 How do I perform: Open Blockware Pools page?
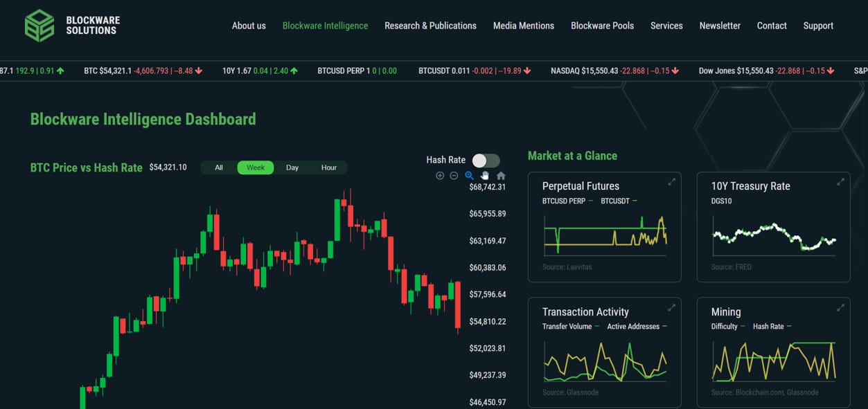coord(602,26)
